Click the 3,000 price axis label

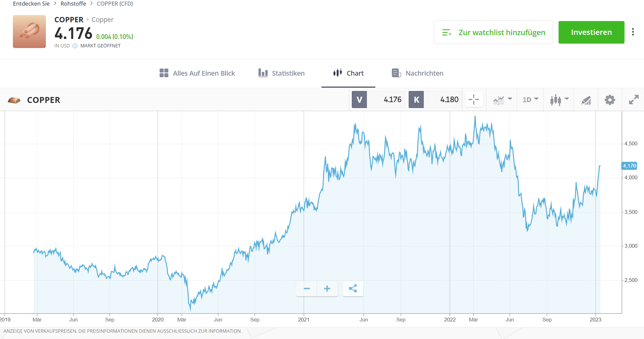[x=631, y=246]
